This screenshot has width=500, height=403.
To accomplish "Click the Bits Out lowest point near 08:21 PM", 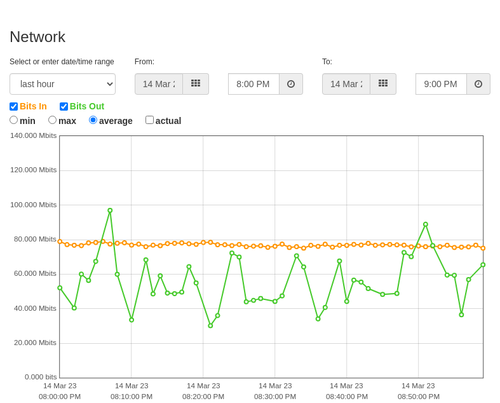I will pos(210,325).
